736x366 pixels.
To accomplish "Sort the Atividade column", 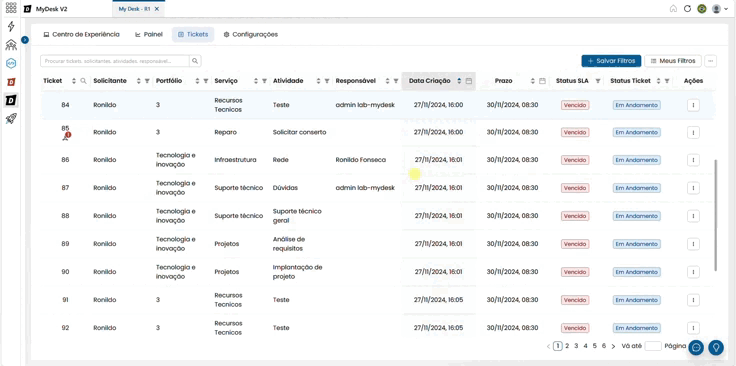I will tap(318, 81).
